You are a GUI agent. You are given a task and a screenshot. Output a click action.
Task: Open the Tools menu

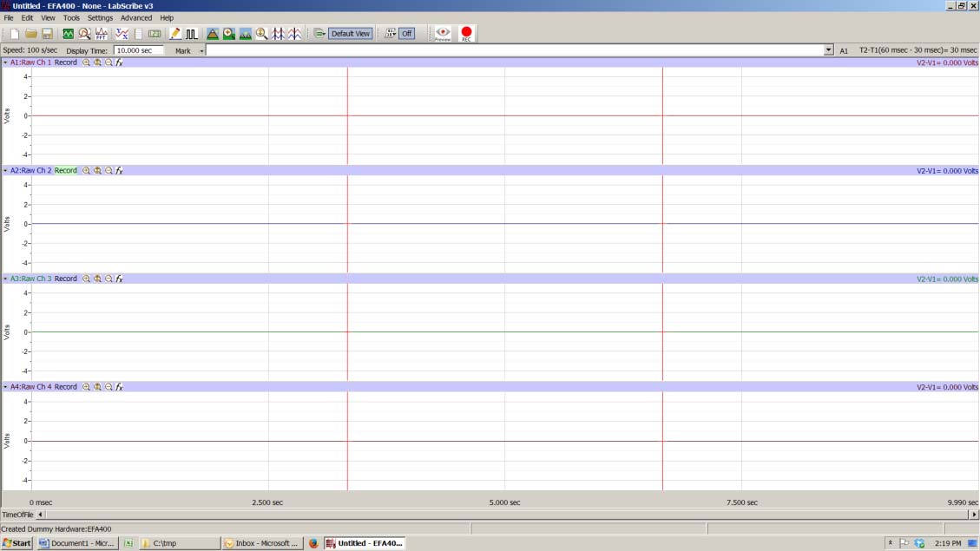[70, 17]
